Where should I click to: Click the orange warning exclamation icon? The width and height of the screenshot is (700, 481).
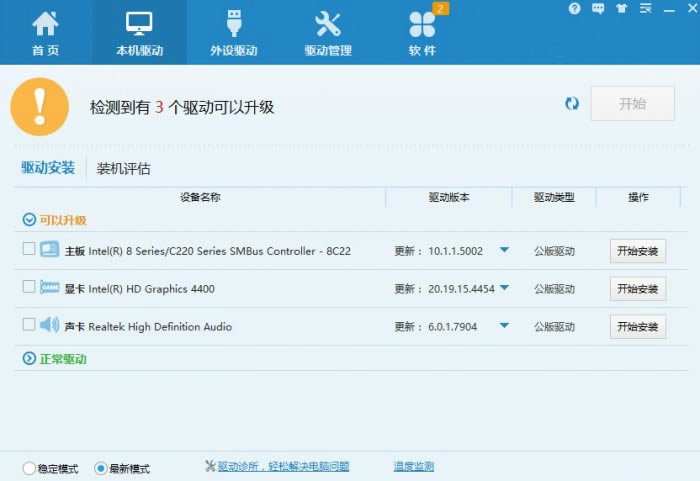(40, 107)
